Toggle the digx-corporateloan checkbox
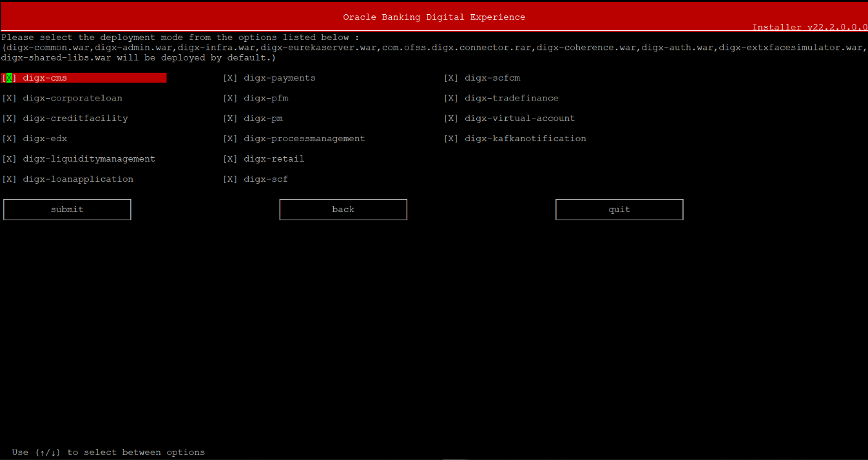This screenshot has height=460, width=868. click(9, 99)
